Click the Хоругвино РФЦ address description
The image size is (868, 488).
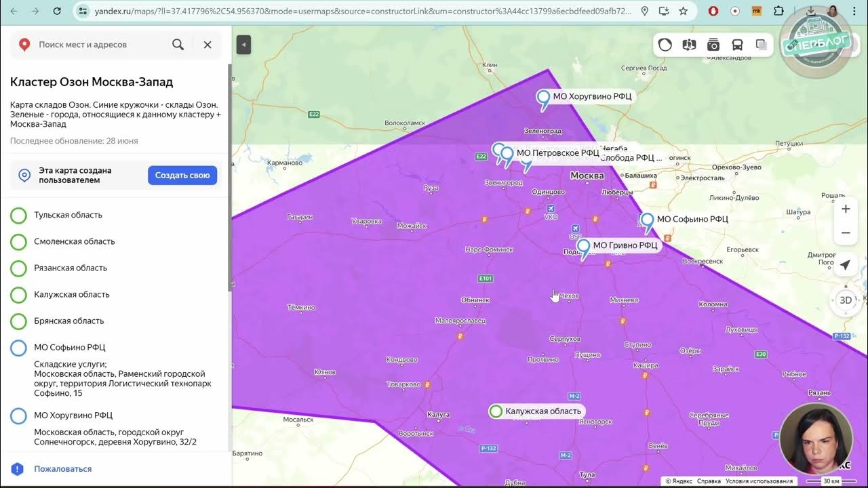coord(115,437)
